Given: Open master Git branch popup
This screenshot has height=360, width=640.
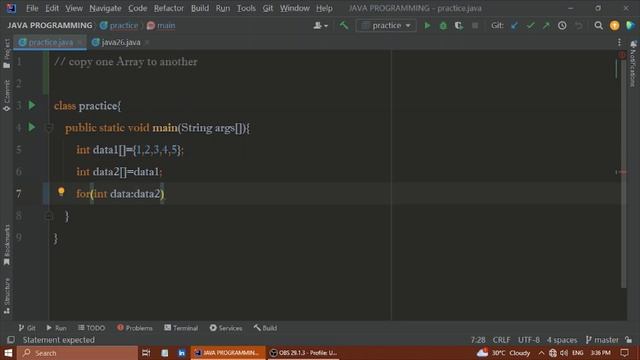Looking at the screenshot, I should click(602, 340).
